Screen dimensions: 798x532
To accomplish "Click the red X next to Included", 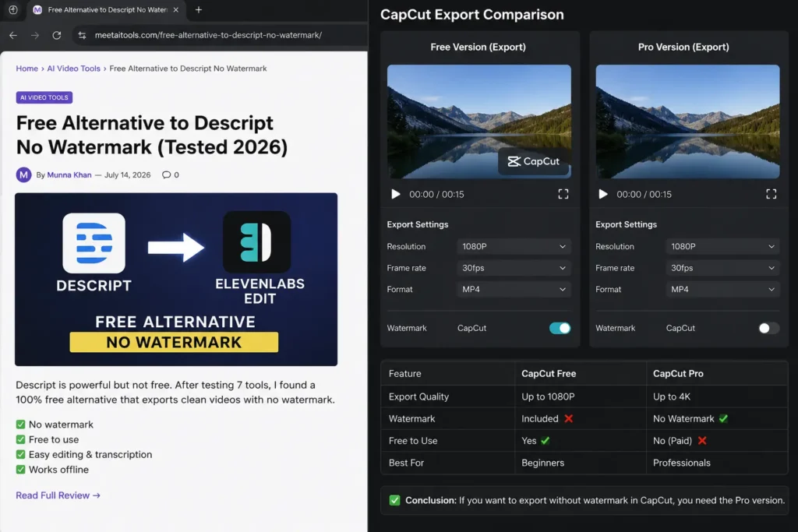I will (x=568, y=418).
